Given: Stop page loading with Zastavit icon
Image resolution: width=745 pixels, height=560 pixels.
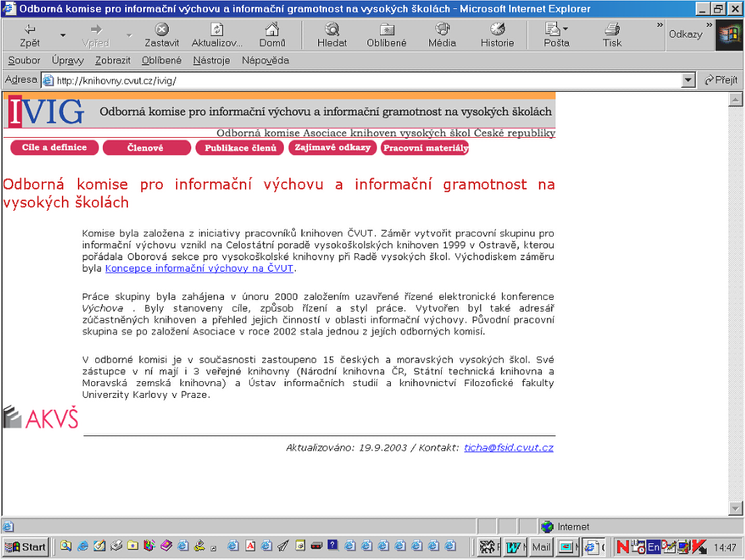Looking at the screenshot, I should pyautogui.click(x=161, y=29).
